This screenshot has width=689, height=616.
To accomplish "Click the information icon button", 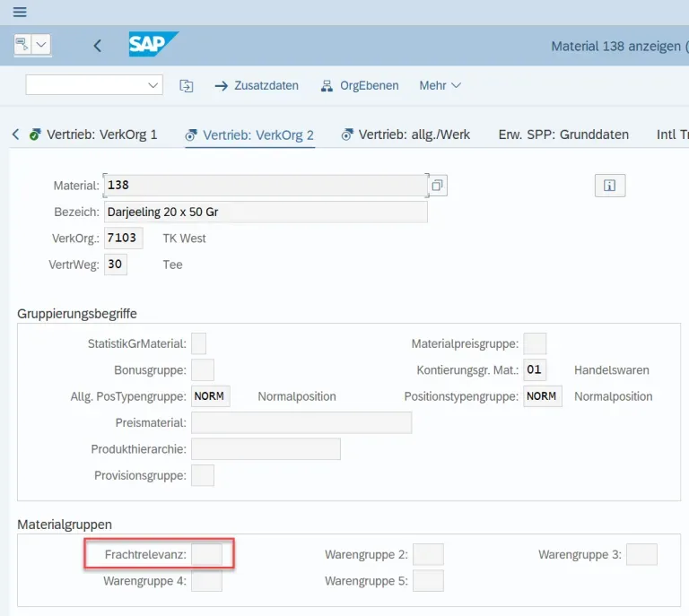I will click(609, 186).
